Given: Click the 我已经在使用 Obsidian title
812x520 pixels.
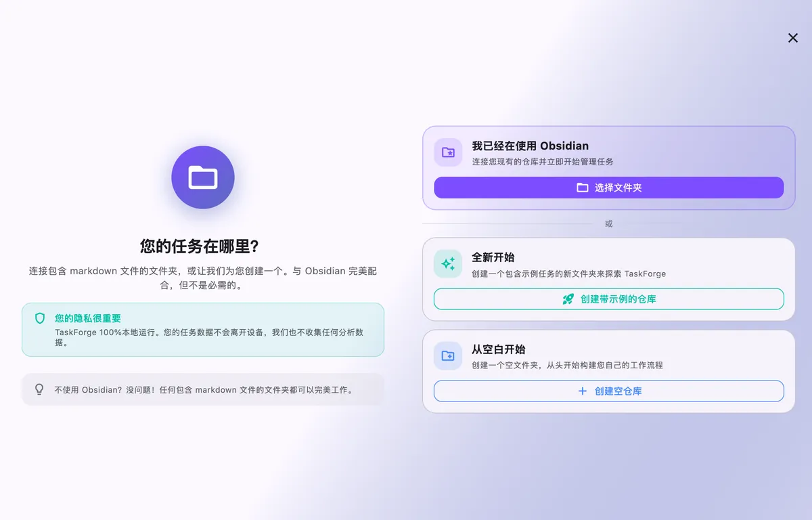Looking at the screenshot, I should (x=530, y=146).
